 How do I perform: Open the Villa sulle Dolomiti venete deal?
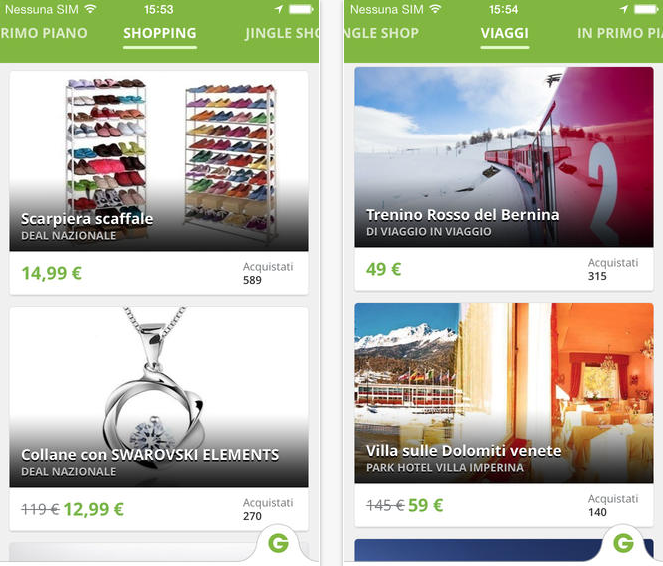tap(504, 393)
